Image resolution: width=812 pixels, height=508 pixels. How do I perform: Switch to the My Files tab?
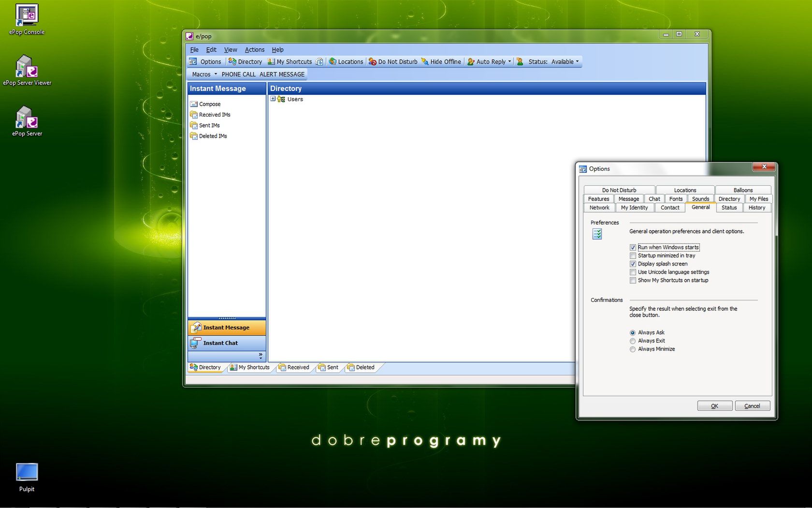(759, 199)
